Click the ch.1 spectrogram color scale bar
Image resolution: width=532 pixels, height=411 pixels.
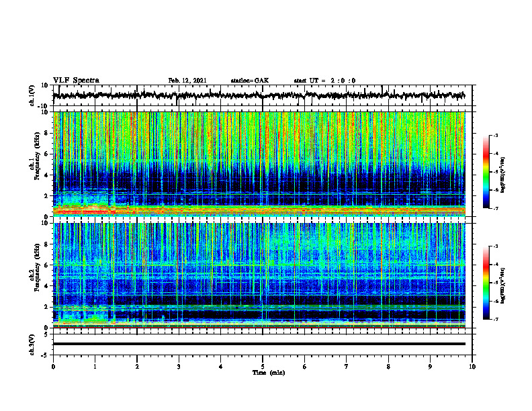coord(486,172)
